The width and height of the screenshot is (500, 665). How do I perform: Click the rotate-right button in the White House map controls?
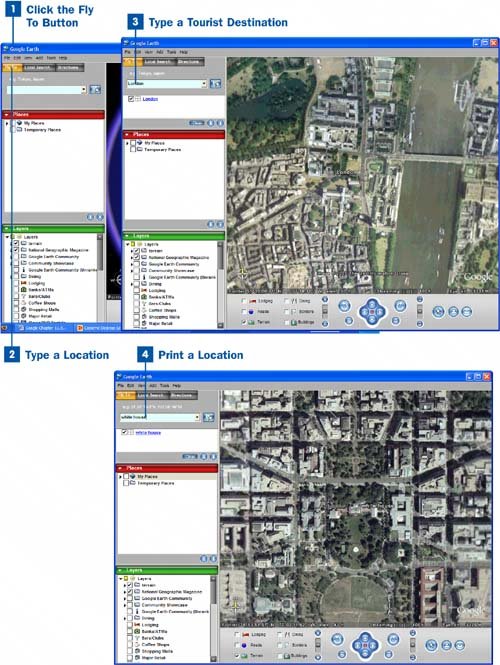[x=394, y=639]
